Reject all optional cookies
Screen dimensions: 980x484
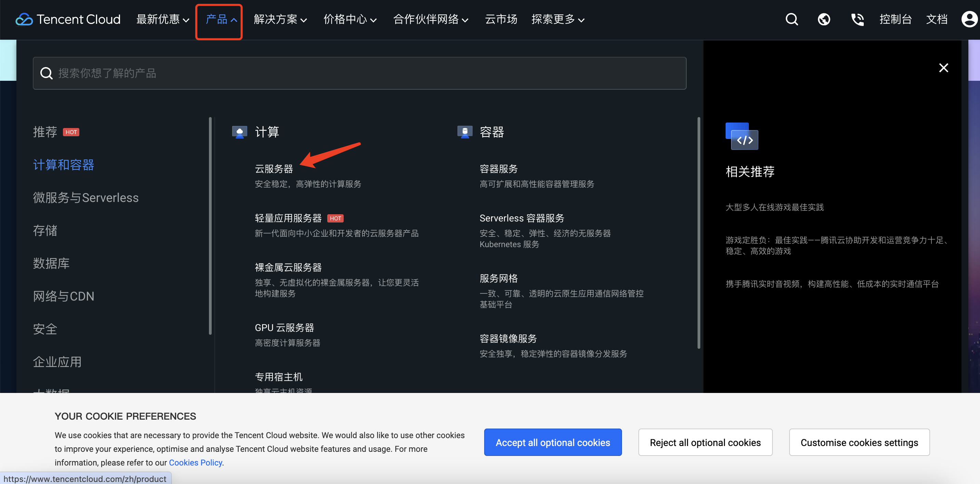pyautogui.click(x=705, y=442)
